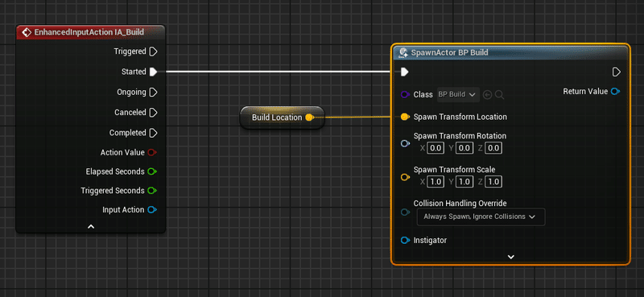
Task: Open the Collision Handling Override dropdown
Action: (x=481, y=217)
